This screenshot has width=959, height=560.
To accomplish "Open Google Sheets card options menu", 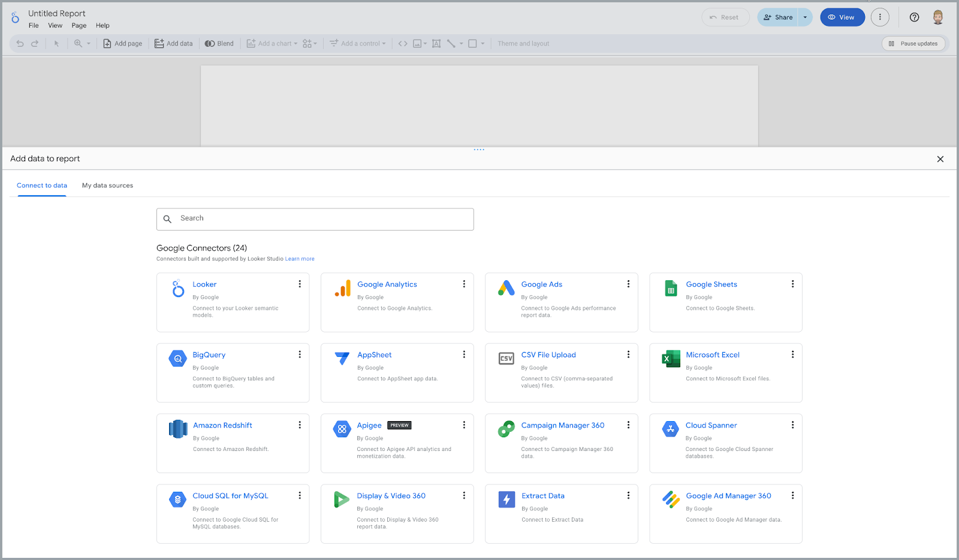I will coord(792,284).
